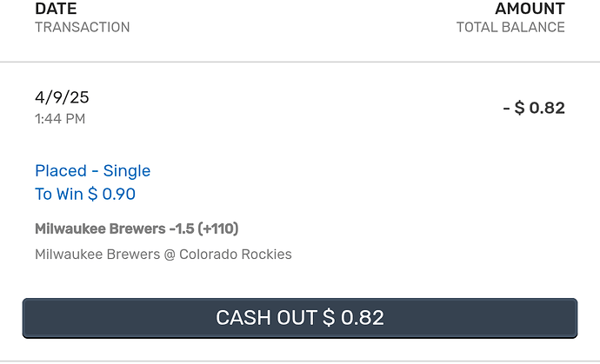Click the +110 odds value

[x=217, y=229]
